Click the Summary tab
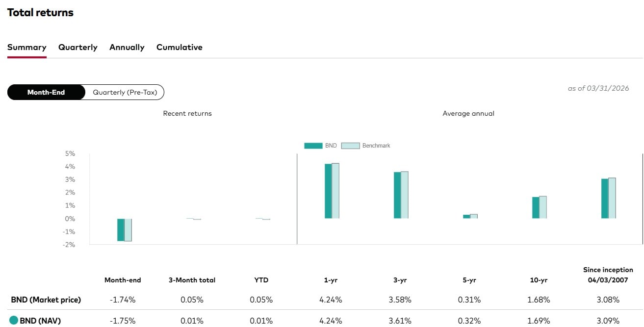Image resolution: width=644 pixels, height=327 pixels. [x=26, y=47]
